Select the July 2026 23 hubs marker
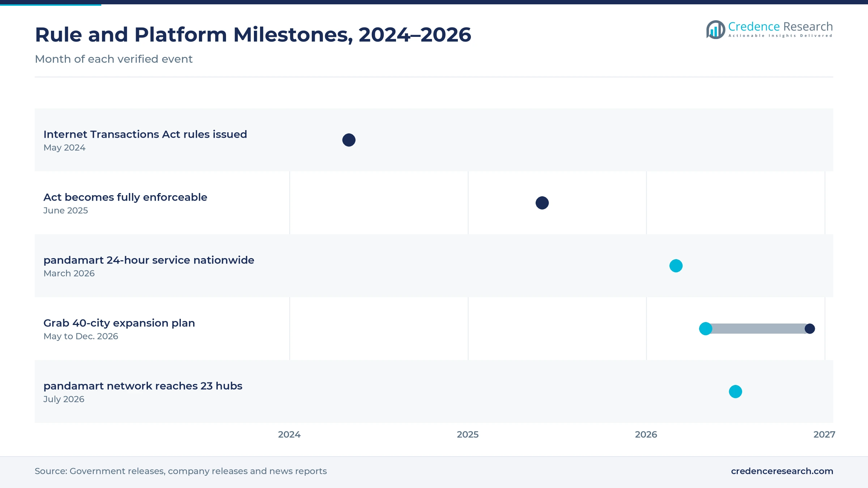 (735, 391)
